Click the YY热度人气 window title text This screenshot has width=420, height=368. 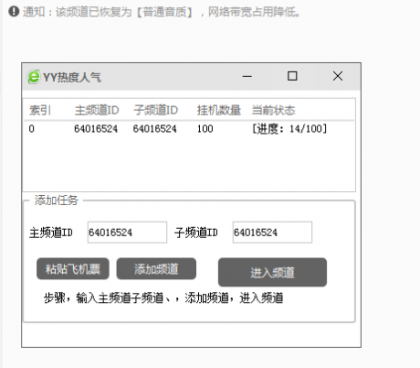(x=72, y=77)
